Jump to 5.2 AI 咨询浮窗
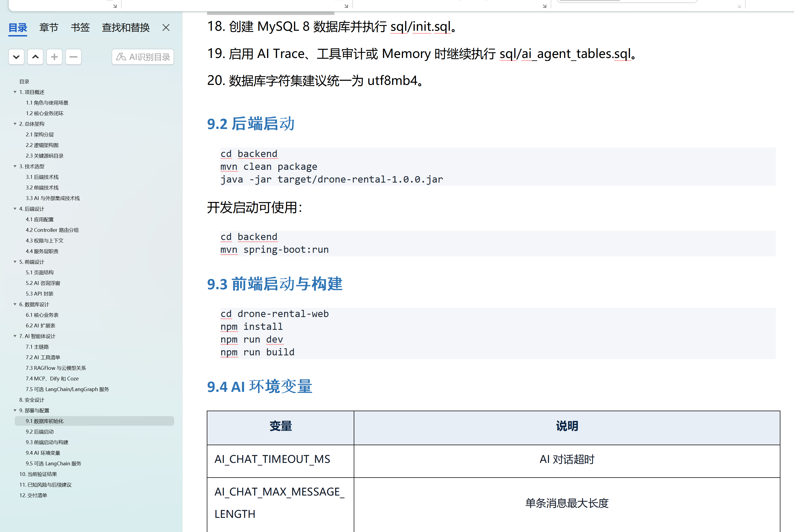The height and width of the screenshot is (532, 794). click(x=43, y=283)
